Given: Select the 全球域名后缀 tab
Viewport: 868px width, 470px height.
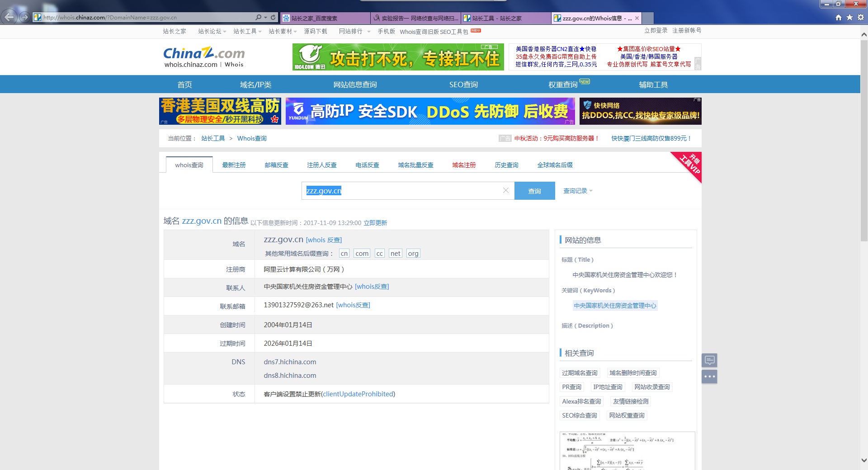Looking at the screenshot, I should 555,165.
